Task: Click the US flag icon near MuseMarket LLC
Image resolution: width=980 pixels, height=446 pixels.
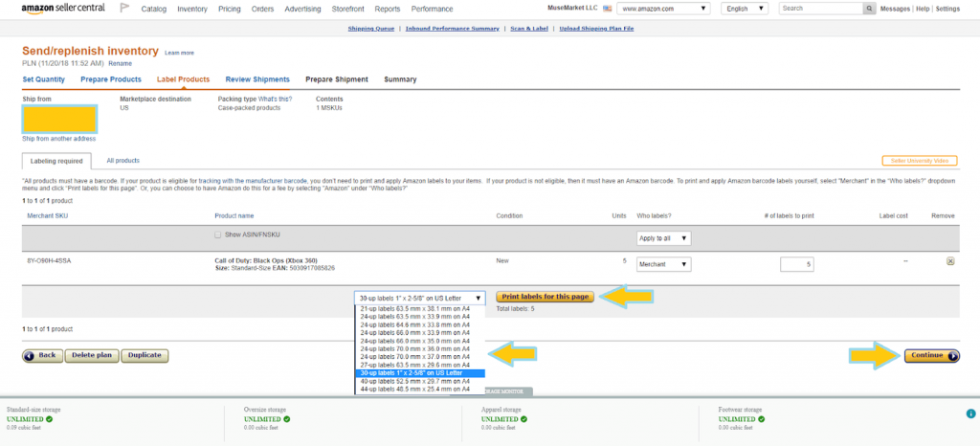Action: [607, 9]
